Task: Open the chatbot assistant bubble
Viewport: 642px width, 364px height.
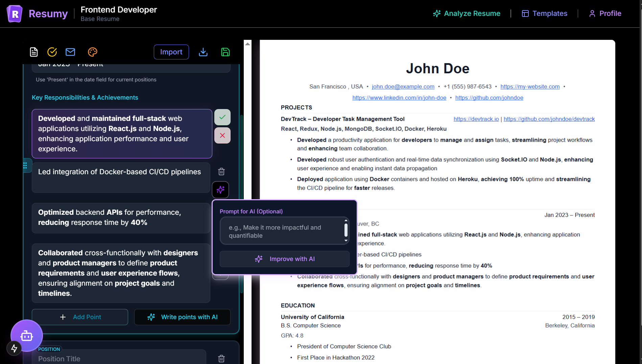Action: [27, 336]
